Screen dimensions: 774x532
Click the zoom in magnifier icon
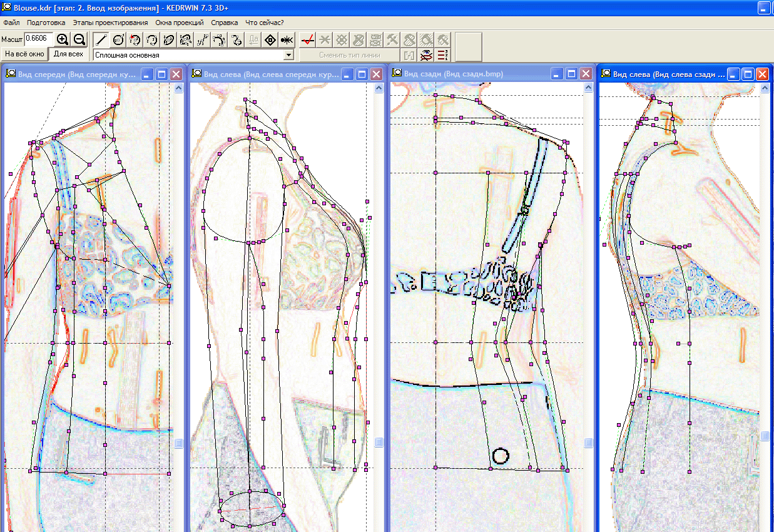pyautogui.click(x=63, y=39)
